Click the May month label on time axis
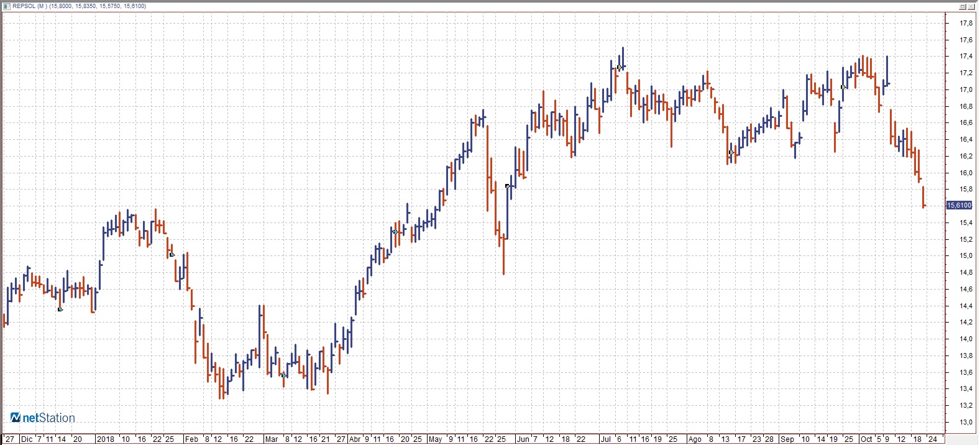 pyautogui.click(x=435, y=439)
